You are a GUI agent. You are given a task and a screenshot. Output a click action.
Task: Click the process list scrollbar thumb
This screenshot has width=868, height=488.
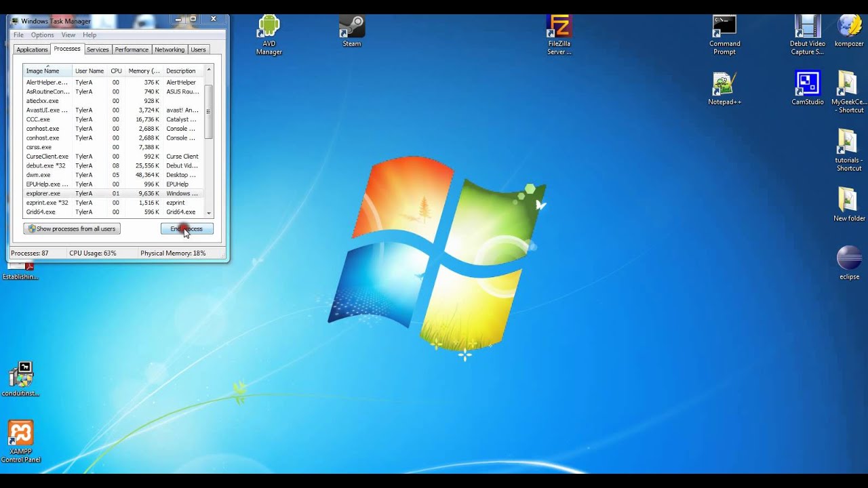(209, 112)
